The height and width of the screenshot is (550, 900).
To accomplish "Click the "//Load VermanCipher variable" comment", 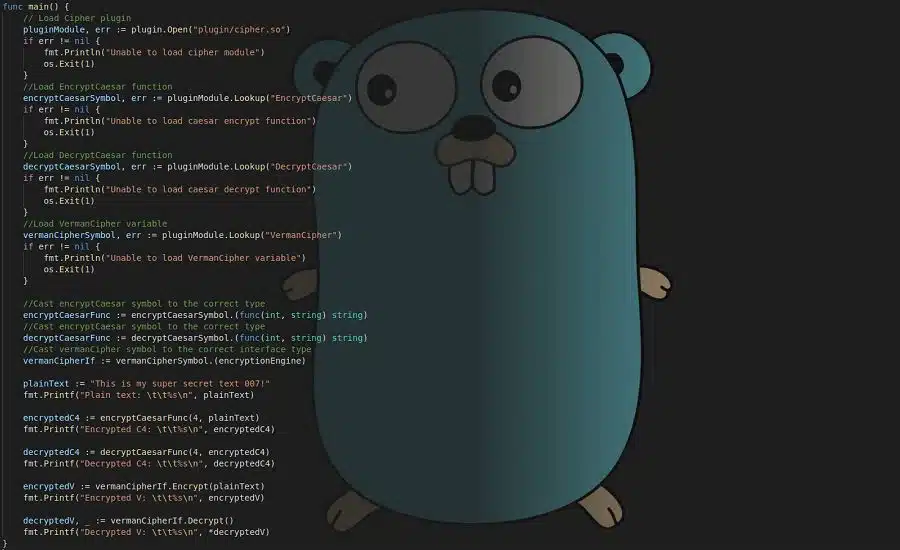I will tap(95, 223).
